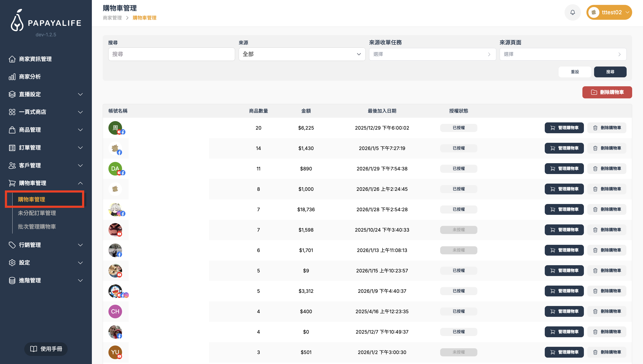
Task: Go to 未分配訂單管理 submenu
Action: (x=37, y=213)
